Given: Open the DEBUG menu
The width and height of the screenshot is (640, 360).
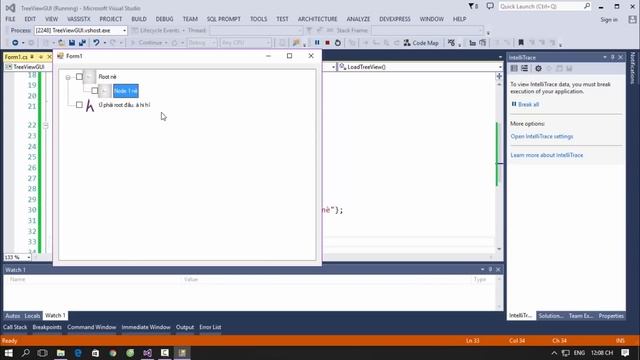Looking at the screenshot, I should [164, 19].
